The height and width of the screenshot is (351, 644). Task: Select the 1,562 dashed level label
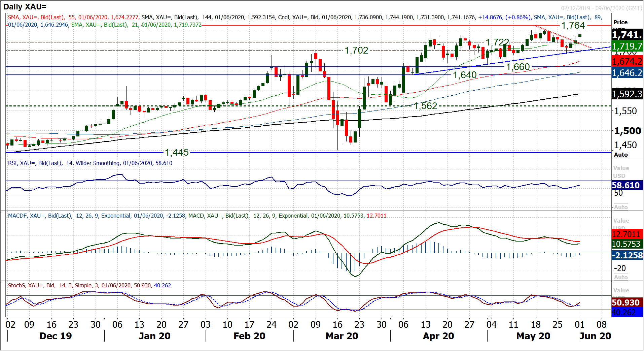click(425, 106)
